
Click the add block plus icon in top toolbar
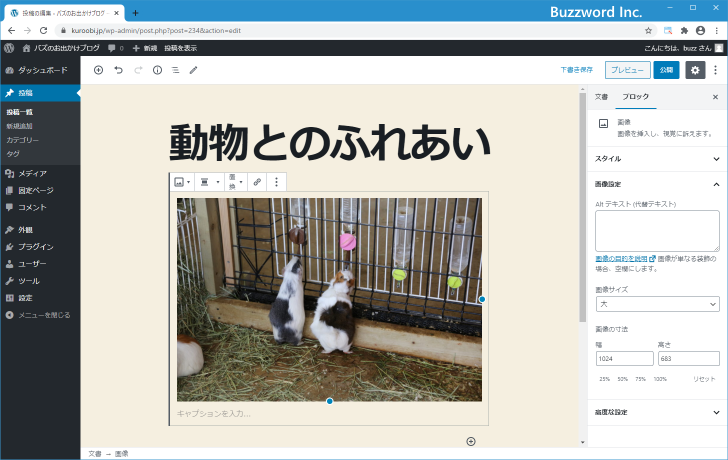[x=98, y=70]
